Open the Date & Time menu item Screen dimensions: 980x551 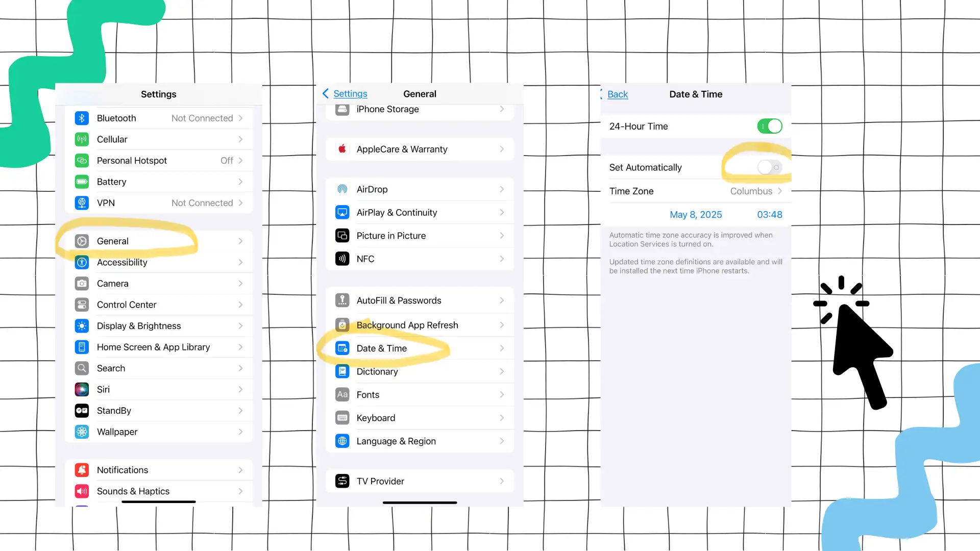point(420,348)
